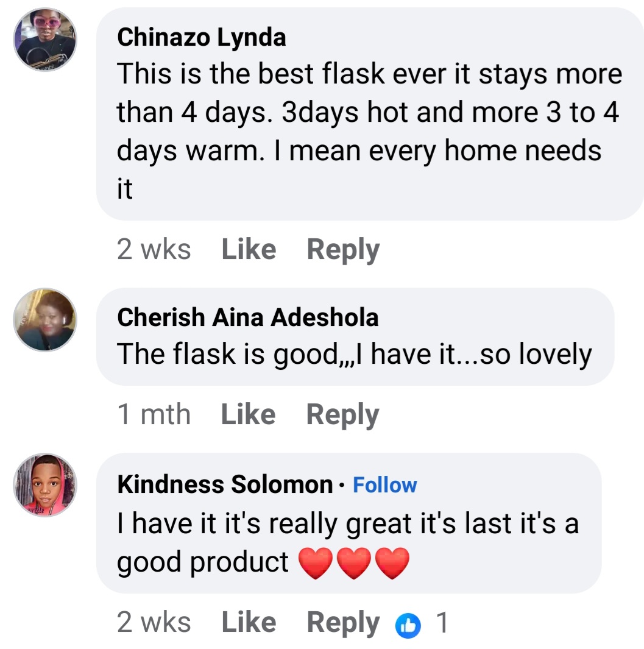Reply to Kindness Solomon's comment
Viewport: 644px width, 649px height.
click(x=343, y=623)
